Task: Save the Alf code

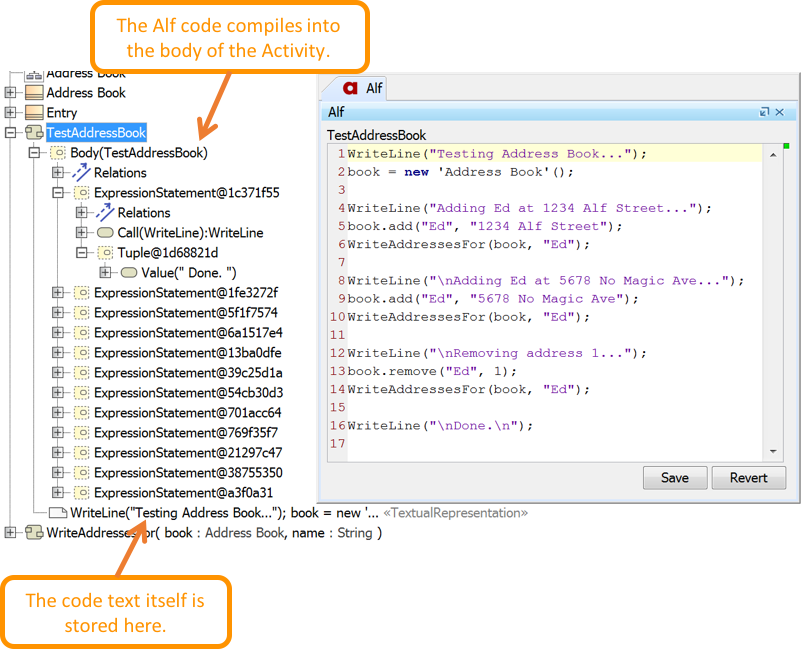Action: (x=675, y=478)
